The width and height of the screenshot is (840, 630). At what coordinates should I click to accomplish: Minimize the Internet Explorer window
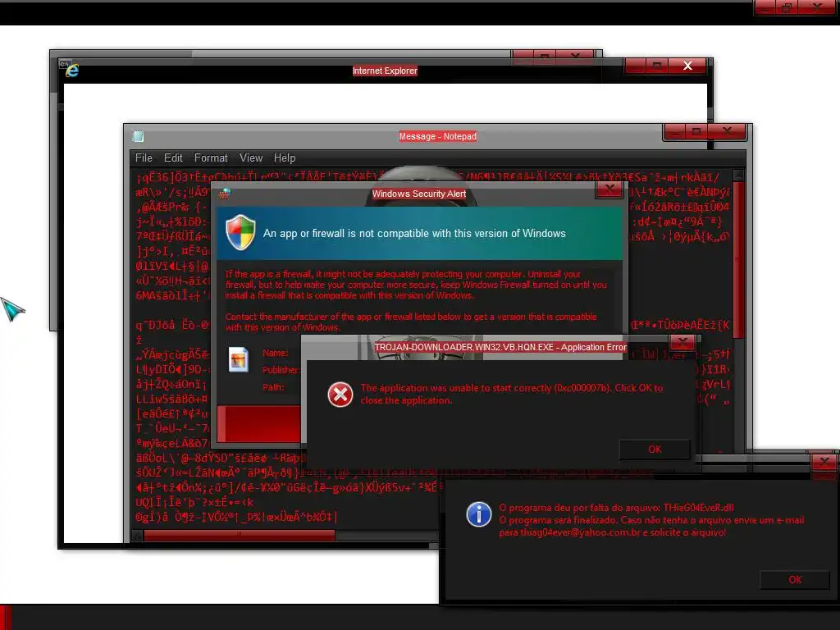636,66
